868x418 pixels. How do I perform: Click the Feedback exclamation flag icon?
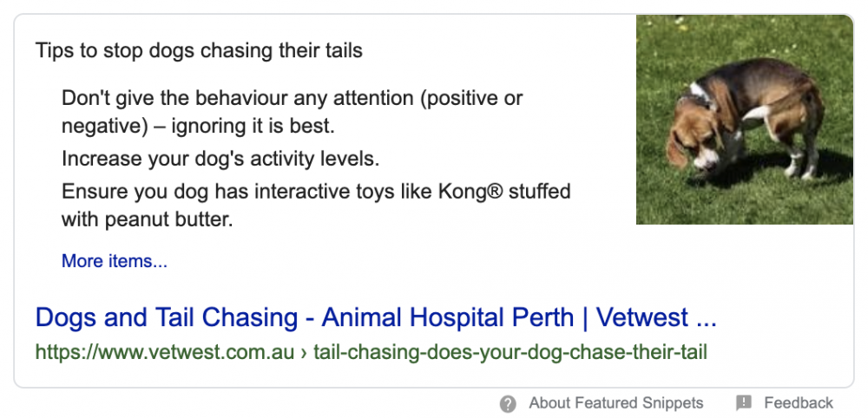pos(744,403)
